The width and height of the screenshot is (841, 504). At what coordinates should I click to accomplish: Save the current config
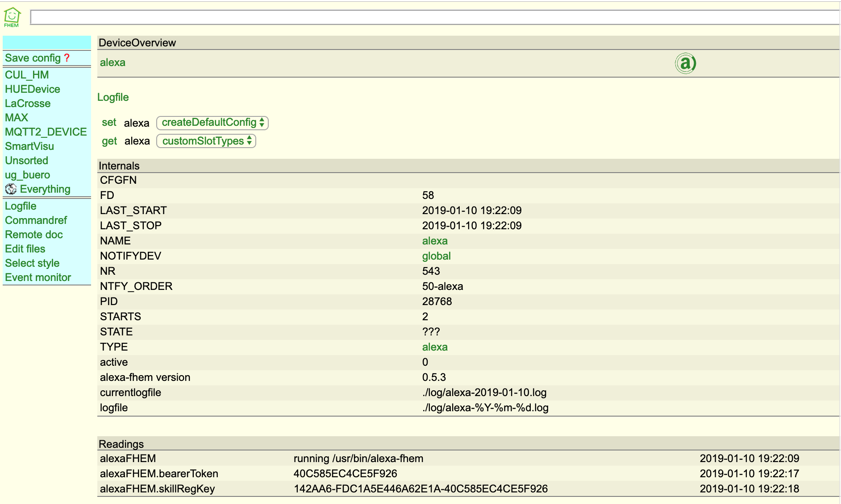(33, 58)
